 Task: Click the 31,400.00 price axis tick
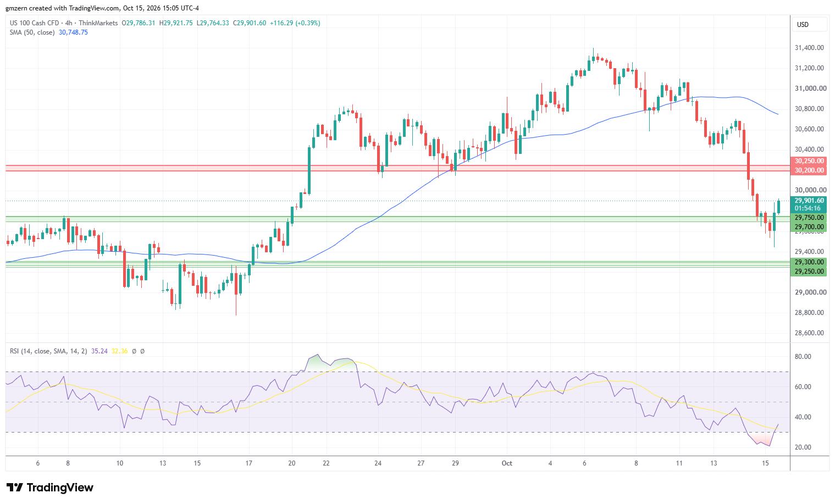(809, 48)
